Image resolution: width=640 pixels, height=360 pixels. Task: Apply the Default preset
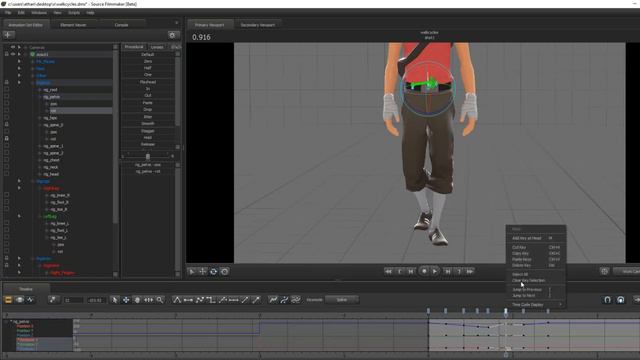(x=148, y=54)
